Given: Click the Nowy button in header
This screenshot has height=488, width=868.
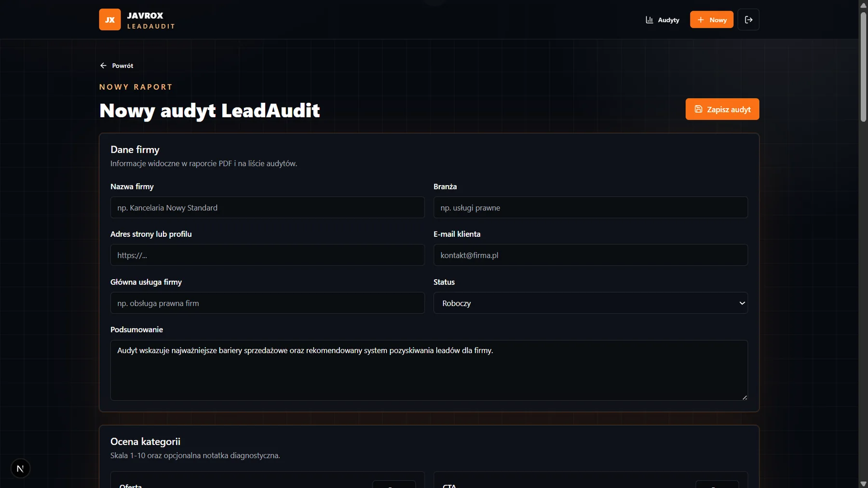Looking at the screenshot, I should coord(711,20).
